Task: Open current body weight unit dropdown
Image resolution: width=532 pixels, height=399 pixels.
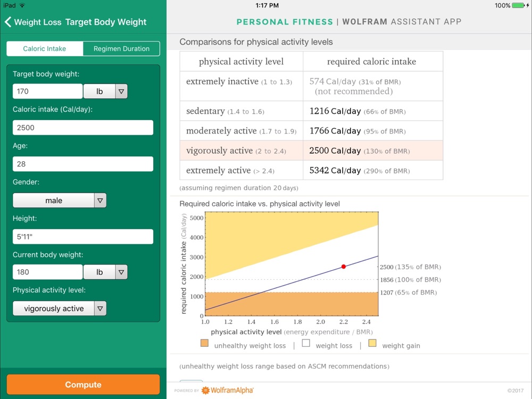Action: [x=105, y=272]
